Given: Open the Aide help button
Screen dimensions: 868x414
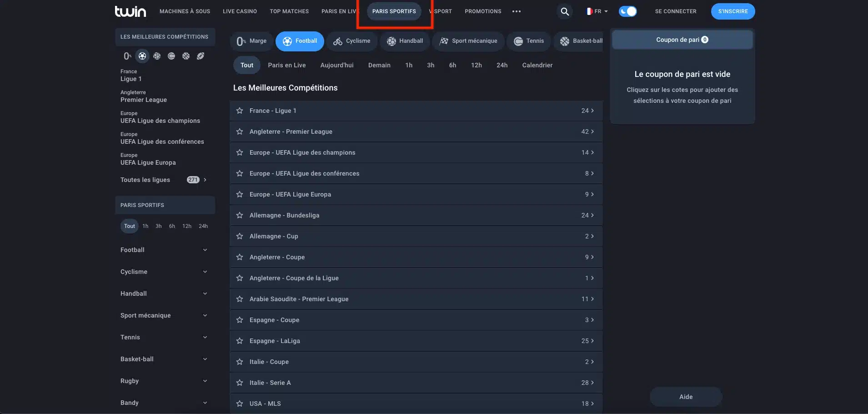Looking at the screenshot, I should 686,397.
